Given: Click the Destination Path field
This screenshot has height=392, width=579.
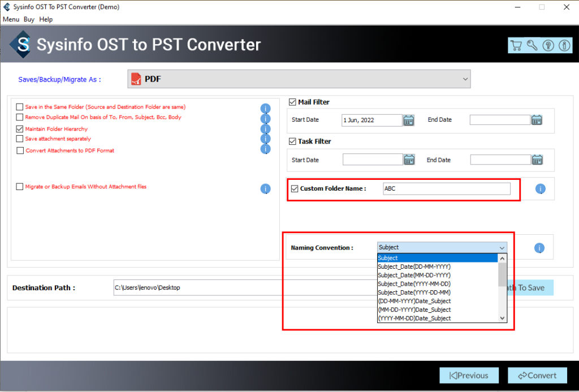Looking at the screenshot, I should click(x=245, y=287).
